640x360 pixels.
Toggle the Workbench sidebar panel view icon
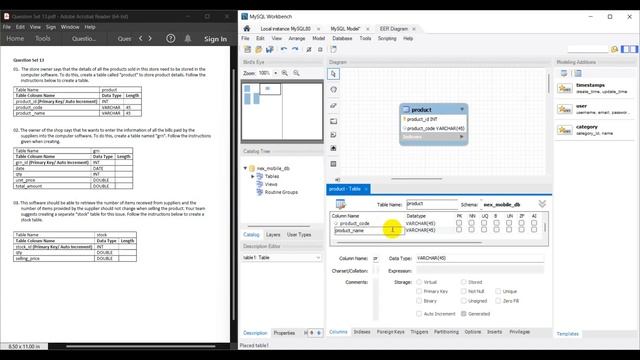pyautogui.click(x=629, y=49)
